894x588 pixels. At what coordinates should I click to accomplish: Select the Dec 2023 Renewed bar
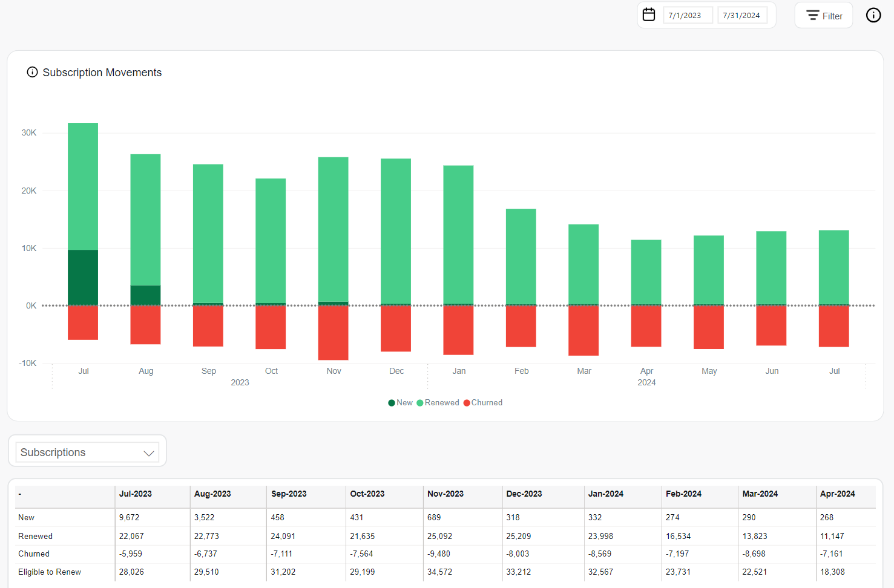pyautogui.click(x=396, y=231)
